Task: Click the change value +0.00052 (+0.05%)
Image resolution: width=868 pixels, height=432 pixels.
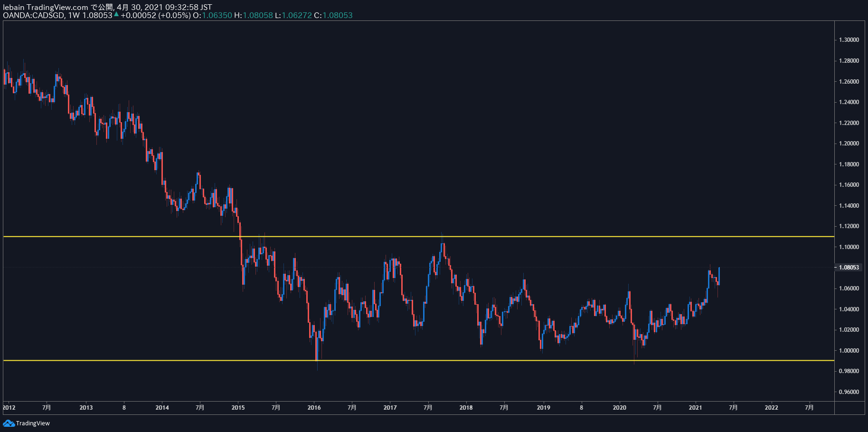Action: (155, 15)
